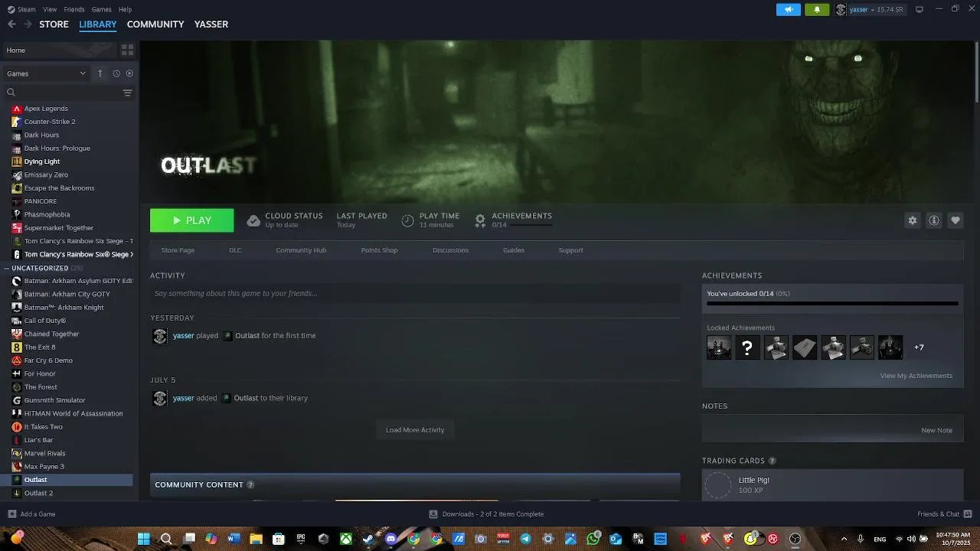Collapse the Uncategorized section
The width and height of the screenshot is (980, 551).
(x=6, y=268)
